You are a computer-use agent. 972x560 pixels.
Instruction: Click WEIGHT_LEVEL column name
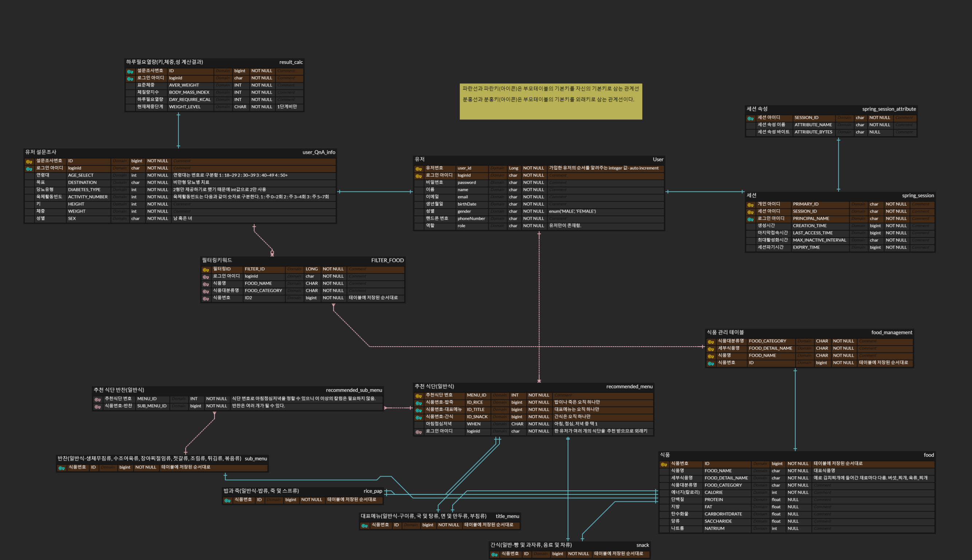coord(185,107)
